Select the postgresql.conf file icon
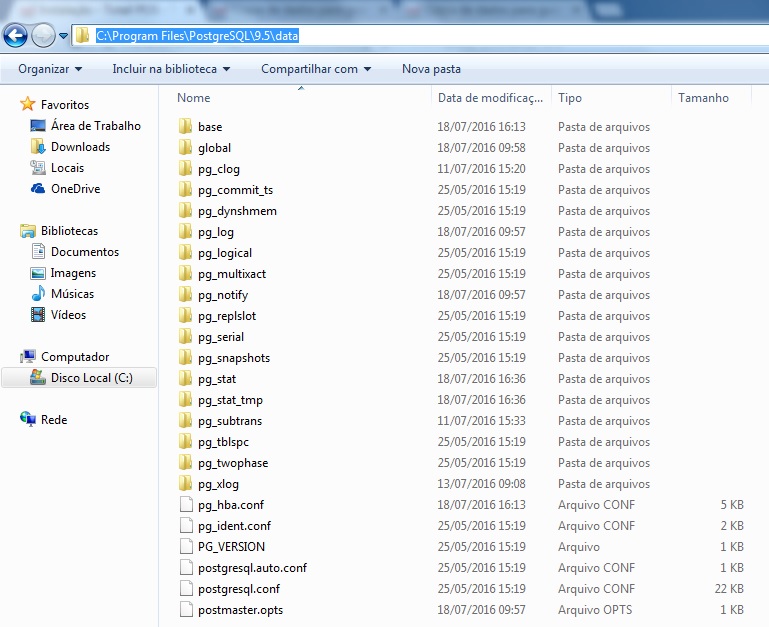This screenshot has width=769, height=627. pos(186,588)
